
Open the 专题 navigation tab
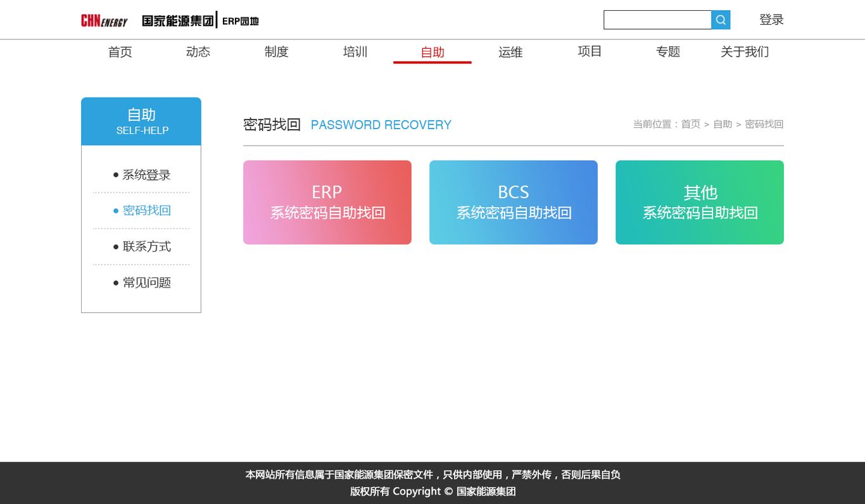(x=668, y=52)
